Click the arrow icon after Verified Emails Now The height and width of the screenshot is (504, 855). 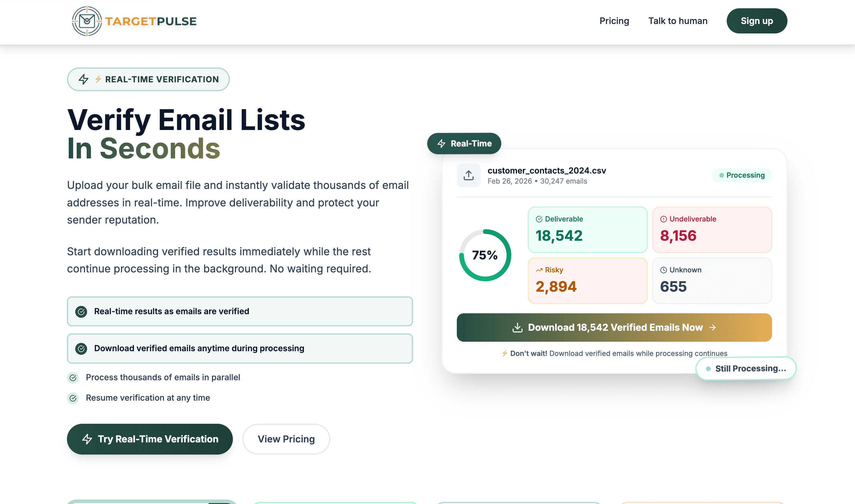point(713,328)
